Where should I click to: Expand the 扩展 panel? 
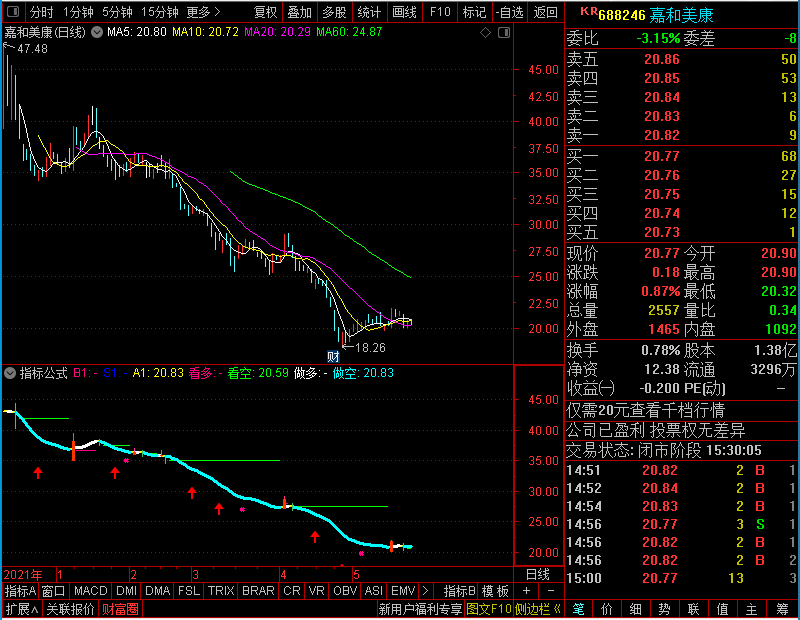tap(22, 609)
